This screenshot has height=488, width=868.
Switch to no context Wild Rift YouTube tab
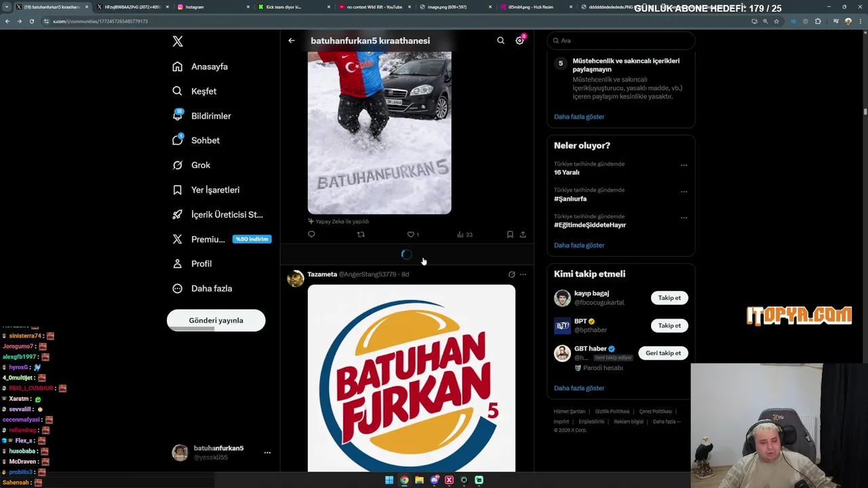tap(374, 7)
